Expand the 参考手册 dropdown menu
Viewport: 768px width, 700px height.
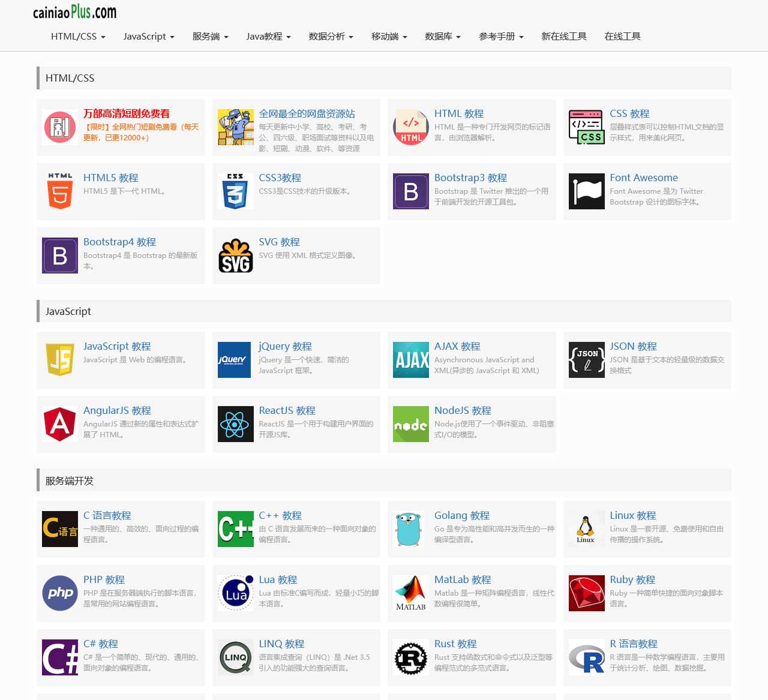point(501,37)
